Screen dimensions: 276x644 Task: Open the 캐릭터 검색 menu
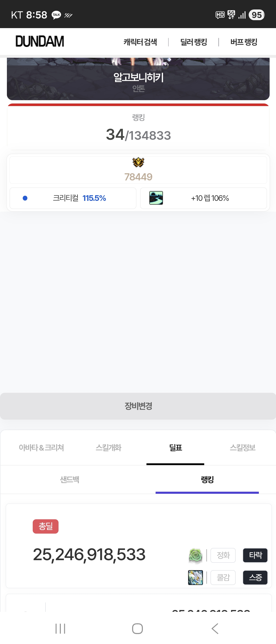click(140, 42)
